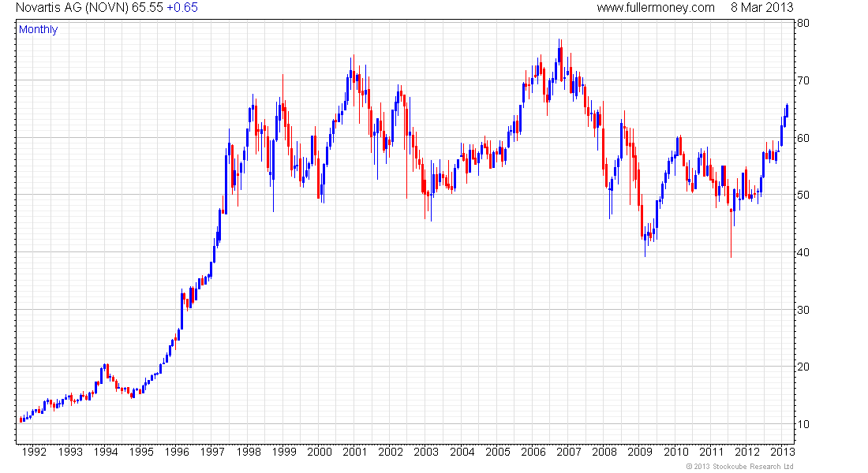Screen dimensions: 868x473
Task: Click the 1992 year label
Action: pos(34,452)
